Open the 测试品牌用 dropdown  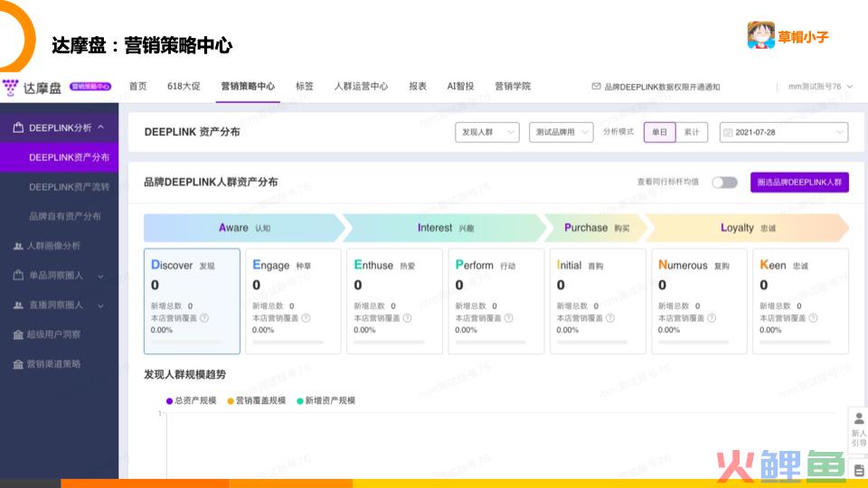(561, 132)
